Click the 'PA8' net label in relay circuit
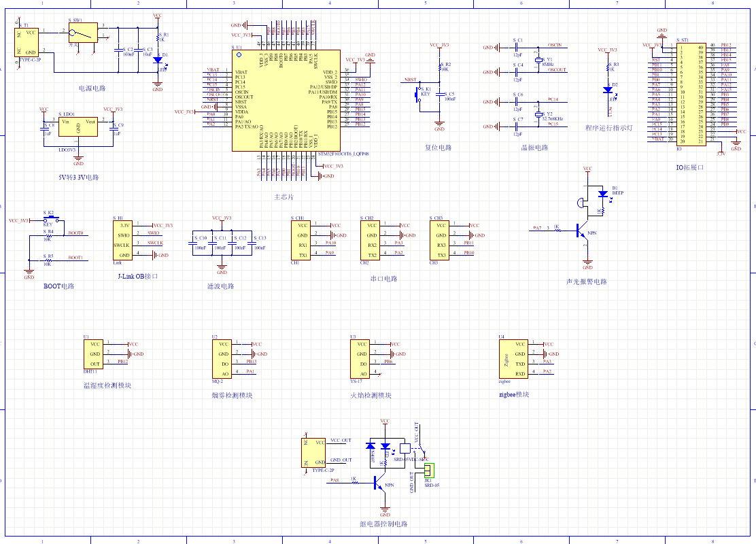Image resolution: width=756 pixels, height=544 pixels. coord(334,480)
